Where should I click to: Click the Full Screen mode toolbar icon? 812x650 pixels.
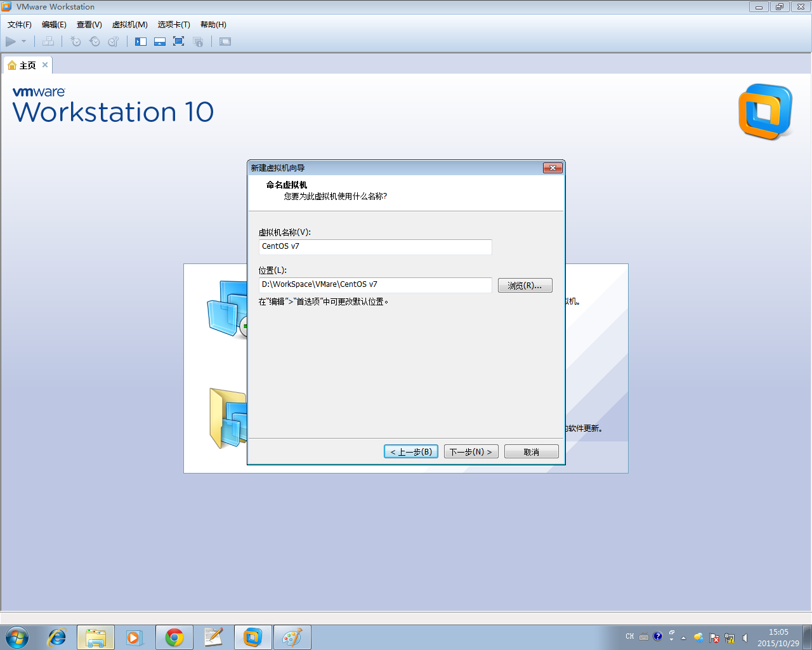point(179,41)
